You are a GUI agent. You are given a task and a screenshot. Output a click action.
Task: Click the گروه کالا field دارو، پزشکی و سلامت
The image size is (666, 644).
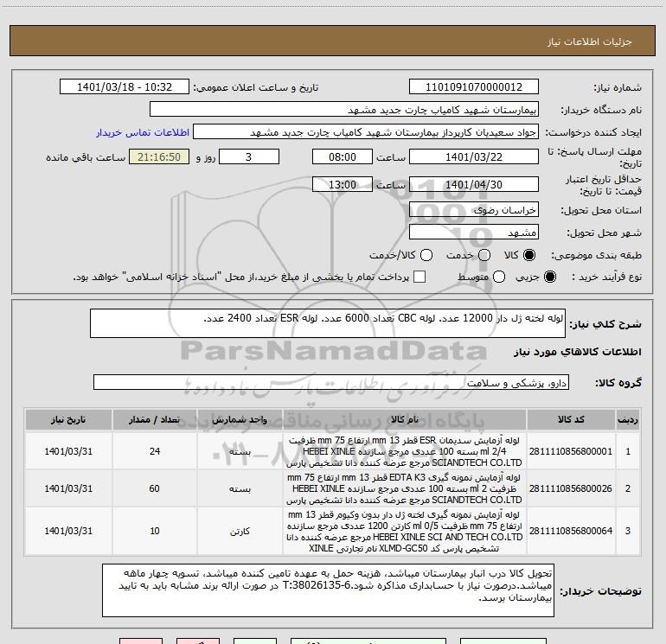(331, 382)
